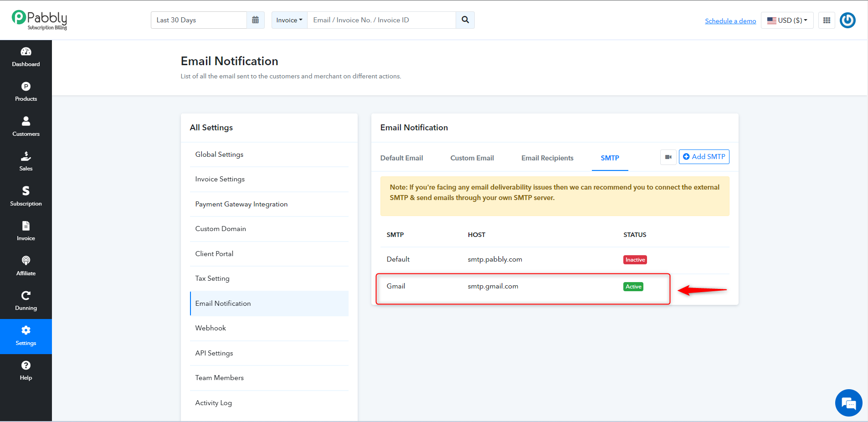
Task: Click the Email / Invoice No. search field
Action: [x=382, y=20]
